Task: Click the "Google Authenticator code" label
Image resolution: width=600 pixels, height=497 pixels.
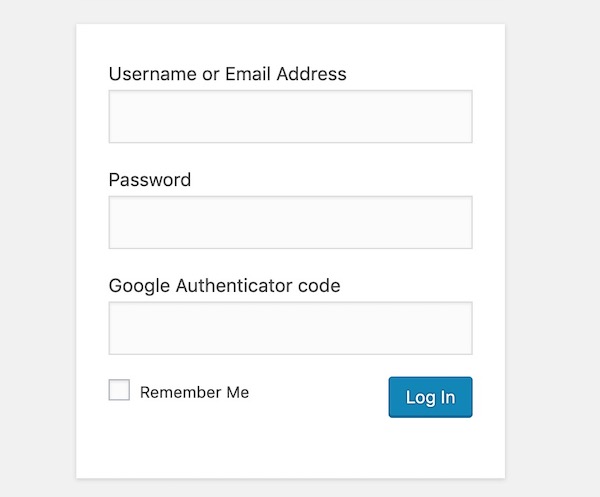Action: pos(224,286)
